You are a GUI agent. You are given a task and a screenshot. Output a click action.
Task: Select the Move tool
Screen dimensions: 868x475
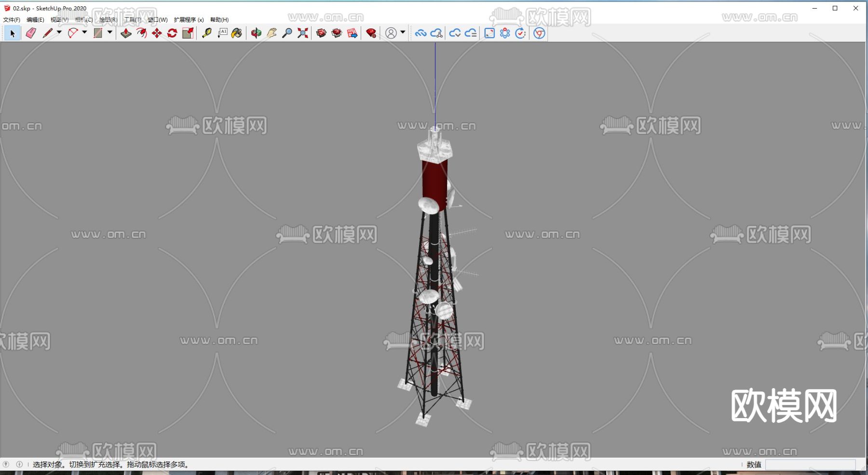[156, 33]
